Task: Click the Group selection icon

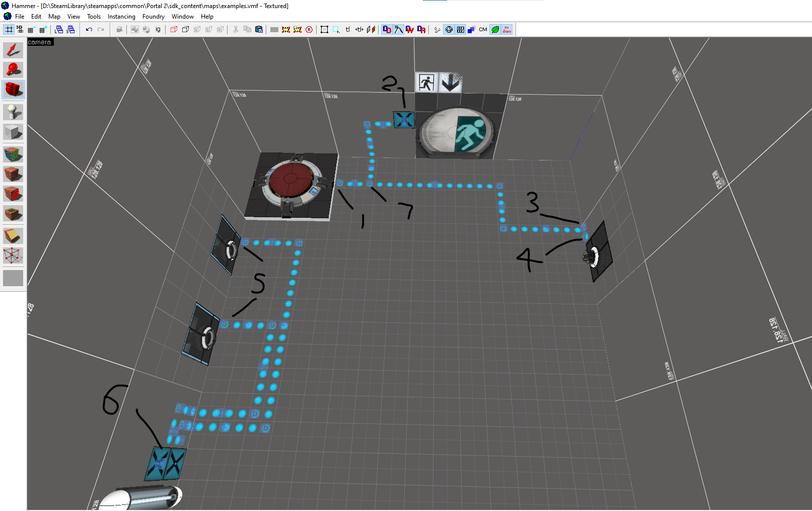Action: [135, 30]
